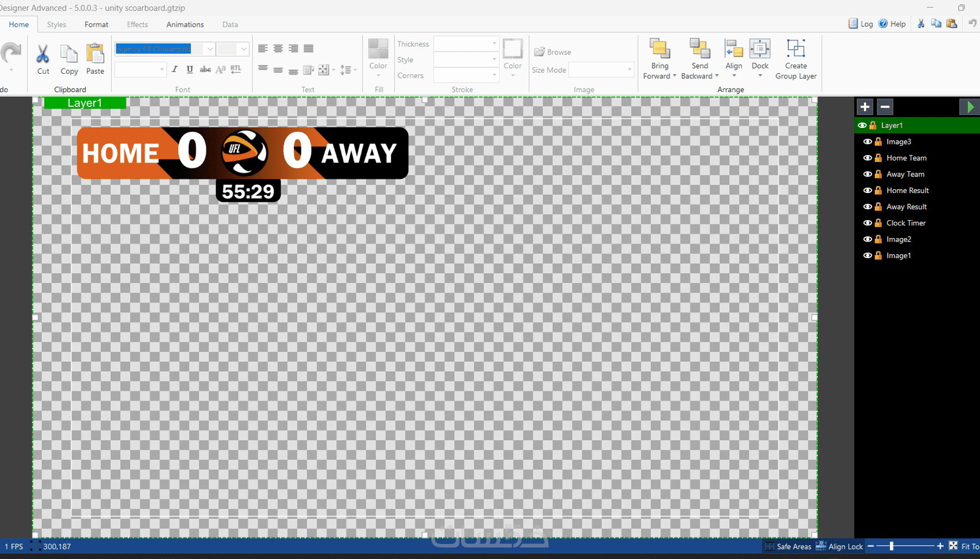
Task: Toggle Align Lock in status bar
Action: pyautogui.click(x=840, y=546)
